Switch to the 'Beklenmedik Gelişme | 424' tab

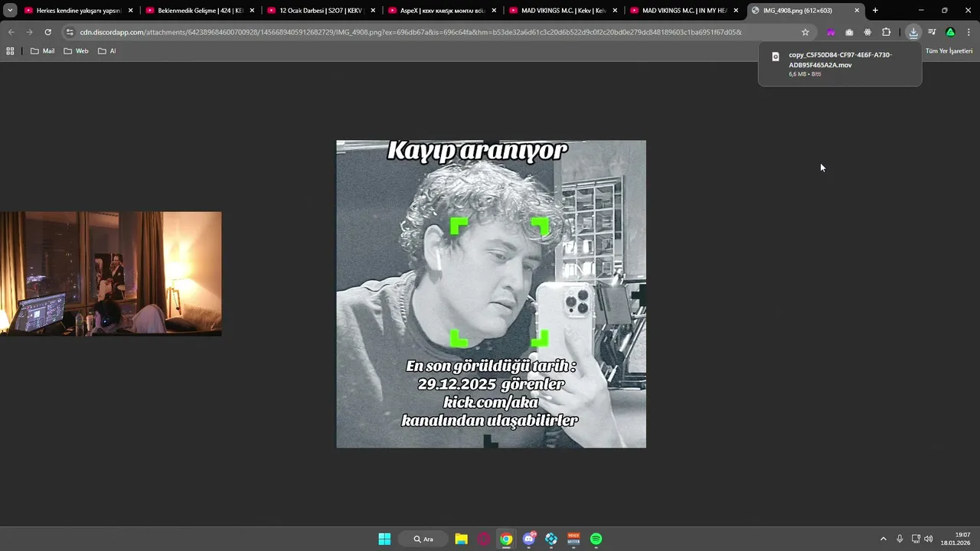[x=201, y=11]
